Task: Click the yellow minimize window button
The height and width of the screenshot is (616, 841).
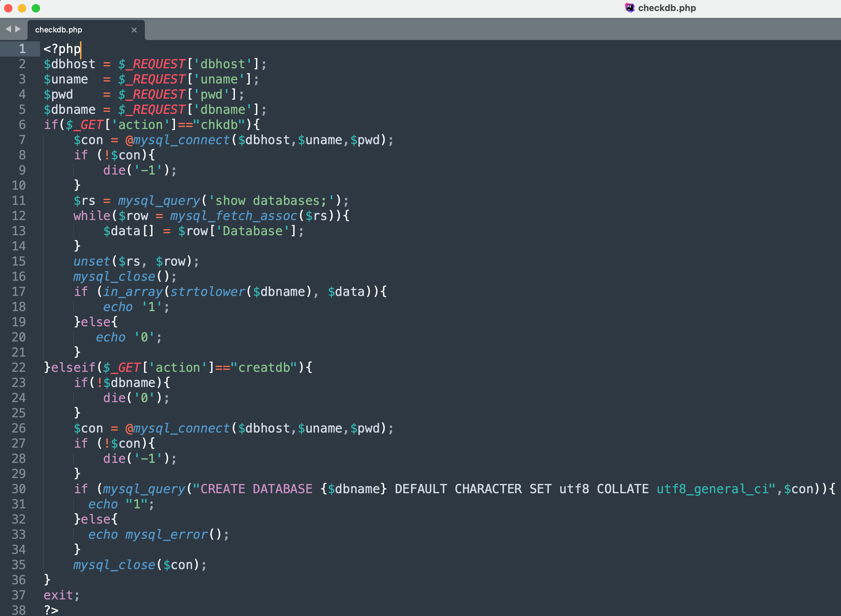Action: tap(22, 8)
